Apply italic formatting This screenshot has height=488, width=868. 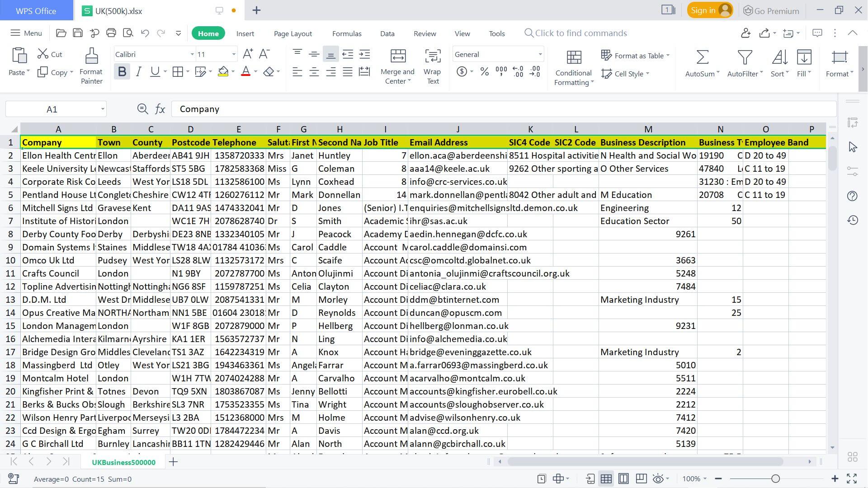139,72
